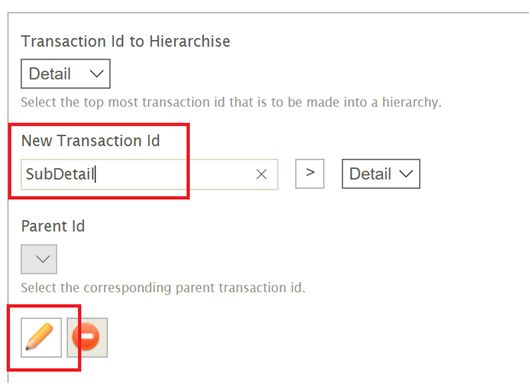Clear the New Transaction Id field with X
The image size is (529, 383).
(261, 174)
